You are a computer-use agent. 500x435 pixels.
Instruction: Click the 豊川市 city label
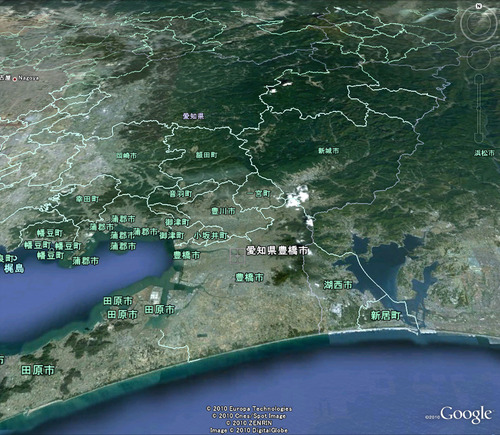(223, 211)
